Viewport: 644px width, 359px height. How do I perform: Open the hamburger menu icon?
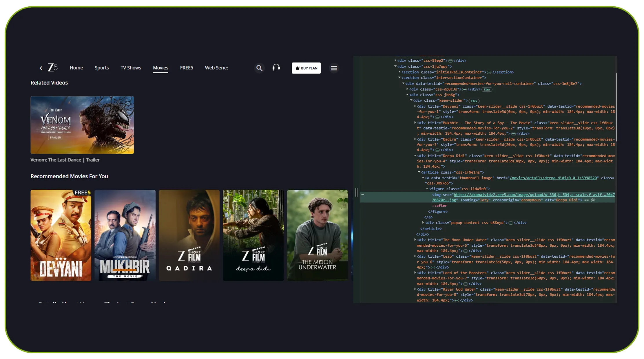[334, 68]
